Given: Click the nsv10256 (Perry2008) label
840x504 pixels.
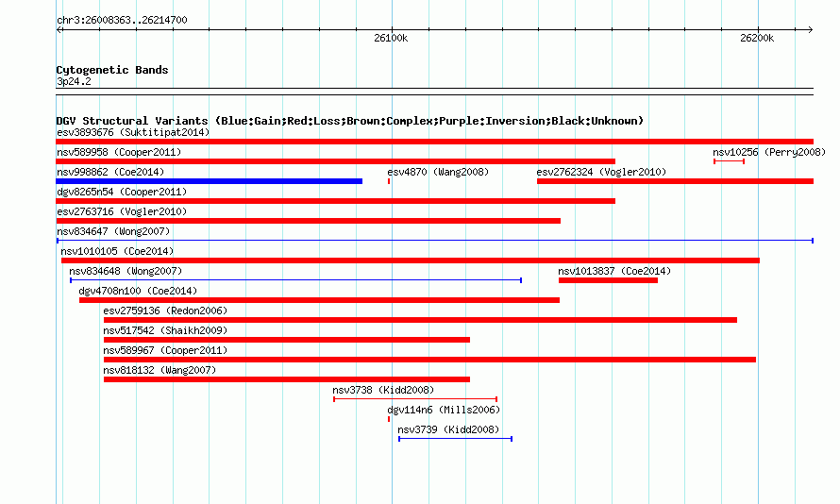Looking at the screenshot, I should [x=769, y=152].
